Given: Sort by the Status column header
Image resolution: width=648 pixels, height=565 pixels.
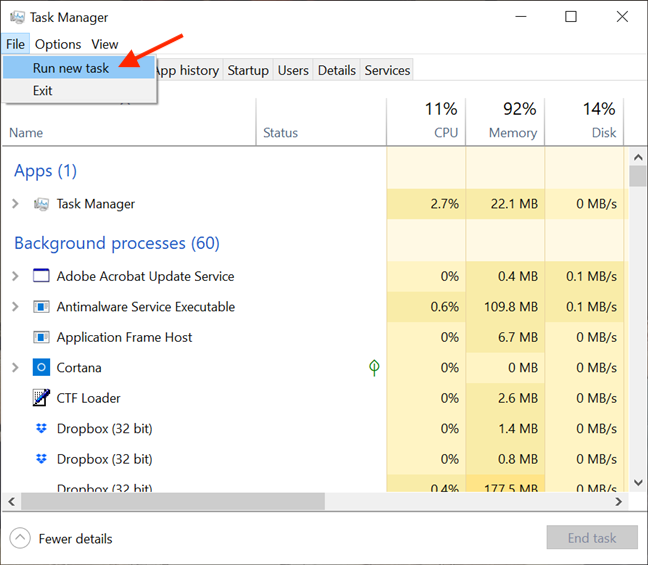Looking at the screenshot, I should pyautogui.click(x=321, y=122).
